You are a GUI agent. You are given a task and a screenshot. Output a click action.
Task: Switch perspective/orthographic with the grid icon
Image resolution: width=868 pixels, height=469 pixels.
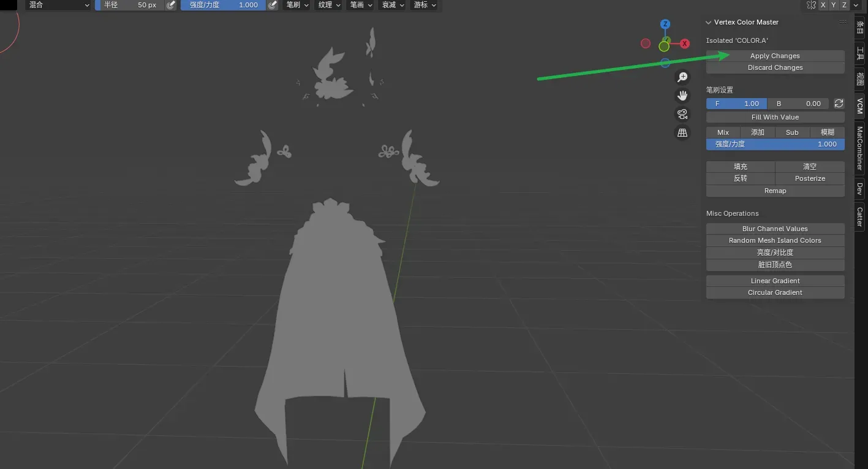(x=682, y=132)
